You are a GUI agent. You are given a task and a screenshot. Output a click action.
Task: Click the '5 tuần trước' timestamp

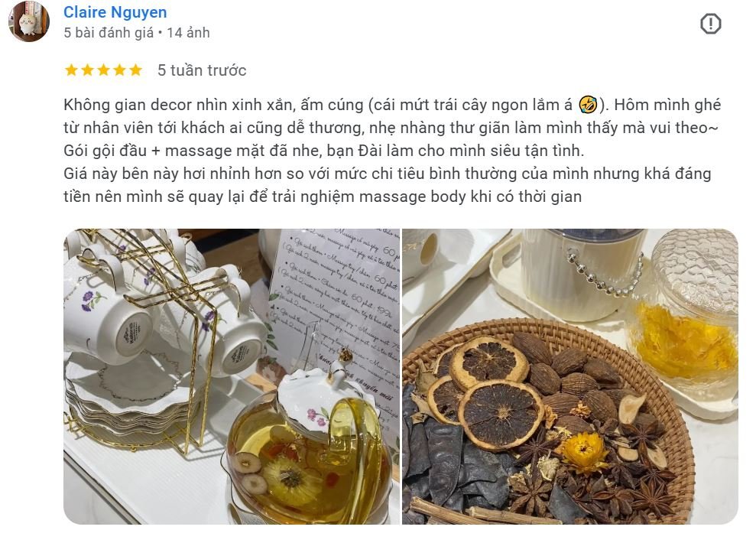(202, 70)
